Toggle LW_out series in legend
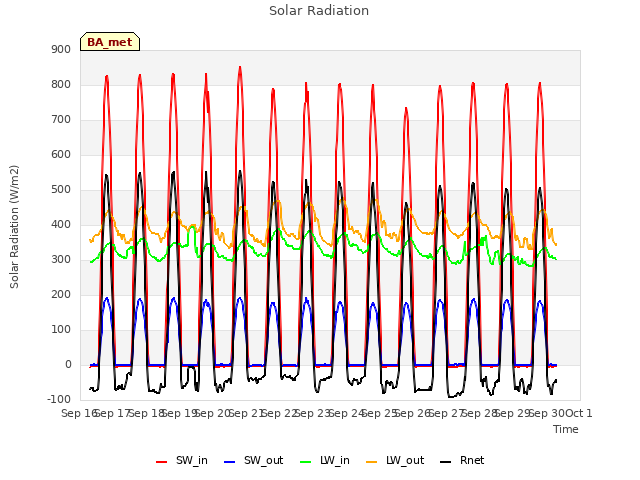640x480 pixels. (x=395, y=460)
